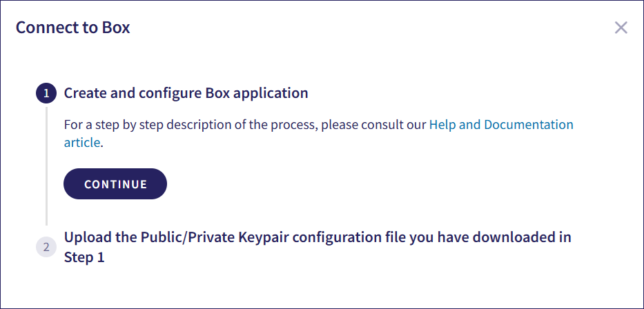
Task: Click the step 1 number badge
Action: click(46, 93)
